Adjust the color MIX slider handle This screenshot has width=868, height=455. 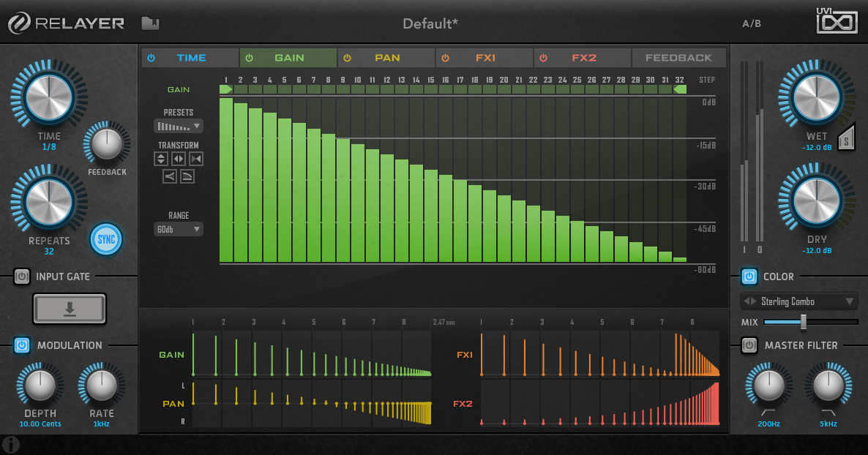click(x=804, y=322)
